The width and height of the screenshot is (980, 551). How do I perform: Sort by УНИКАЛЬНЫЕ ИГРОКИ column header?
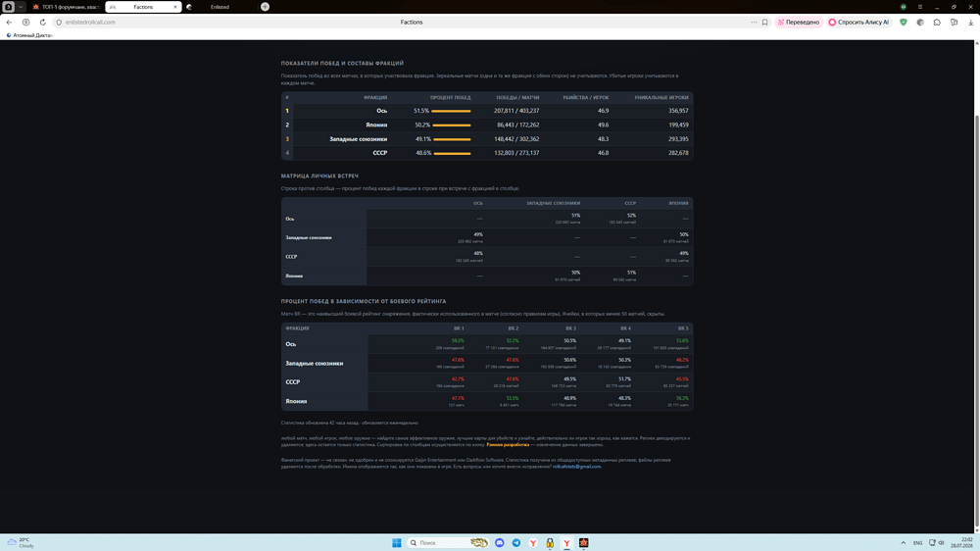pos(661,98)
